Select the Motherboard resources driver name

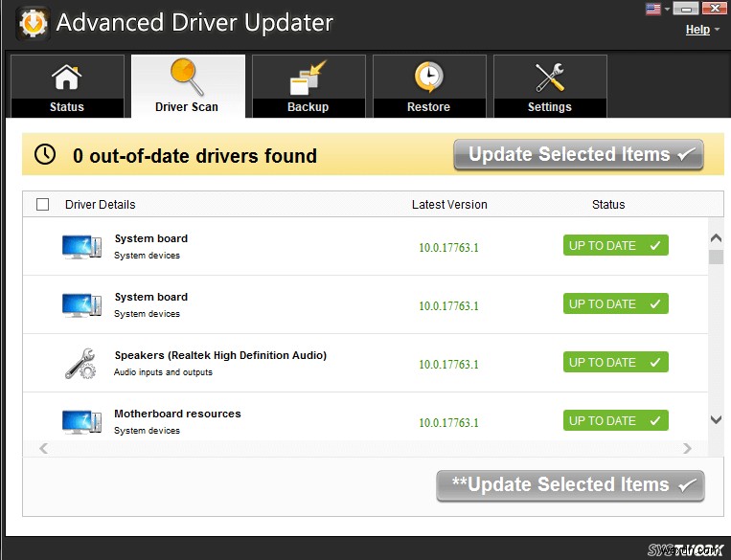point(177,414)
